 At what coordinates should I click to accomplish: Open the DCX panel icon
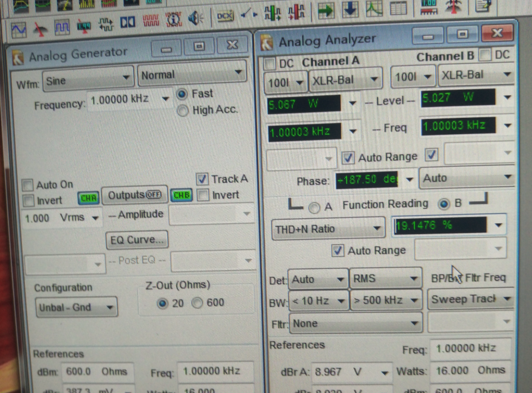coord(225,16)
